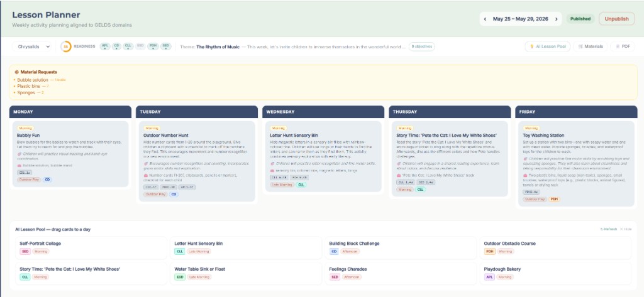Click the APL tag under Playdough Bakery

[x=489, y=277]
